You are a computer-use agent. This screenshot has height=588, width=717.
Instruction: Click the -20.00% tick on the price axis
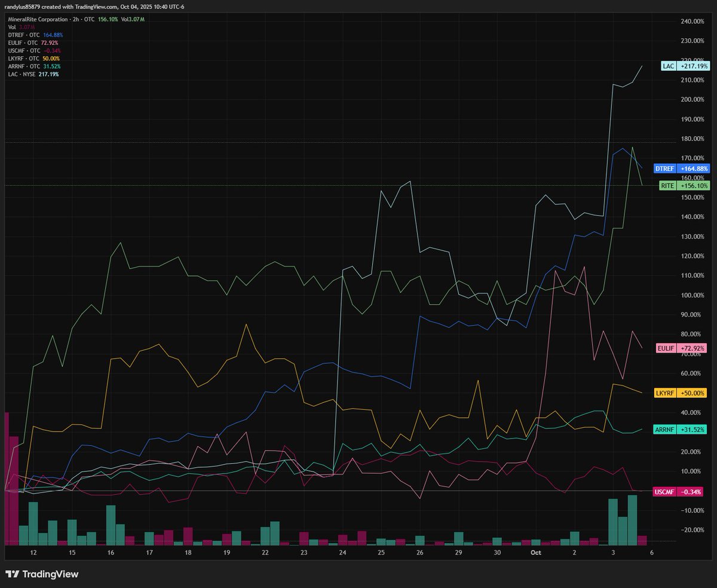694,529
